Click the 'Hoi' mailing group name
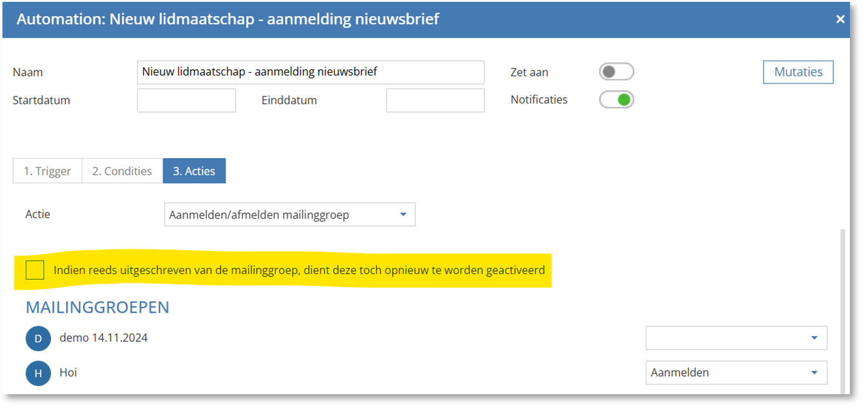 click(68, 373)
